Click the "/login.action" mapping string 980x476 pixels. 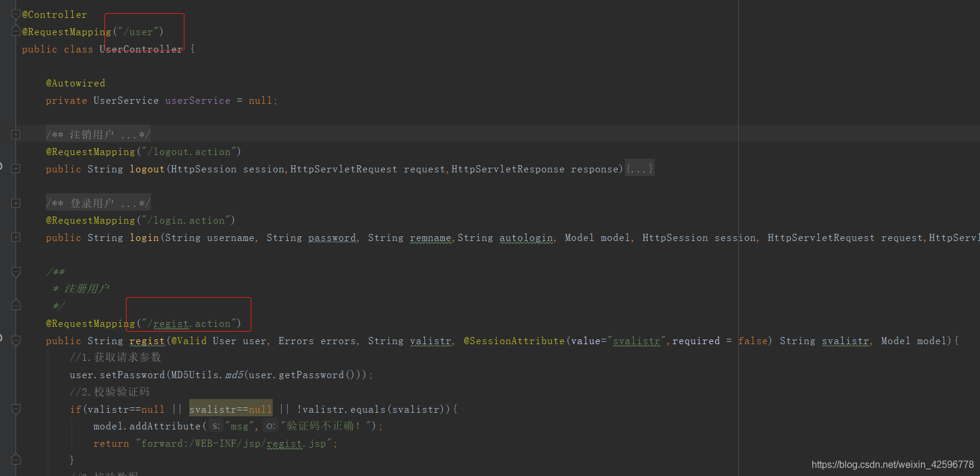click(186, 220)
